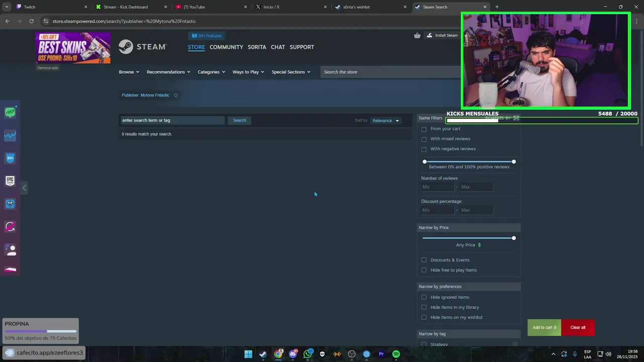
Task: Open the Epic Games sidebar icon
Action: pos(10,181)
